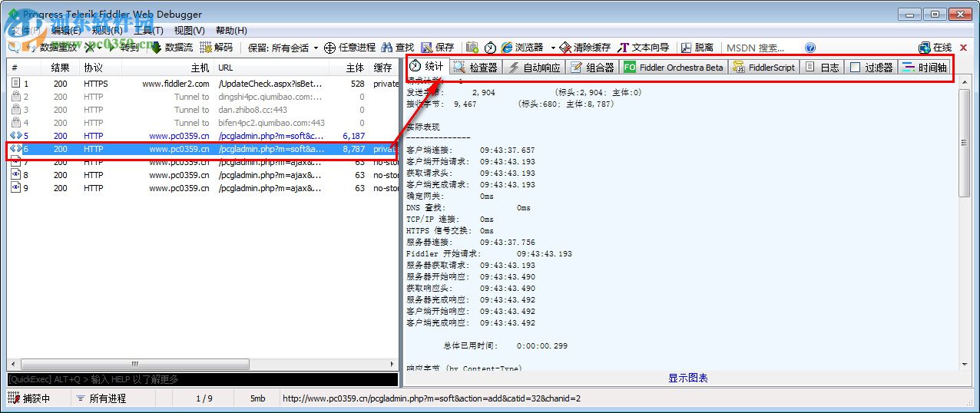The width and height of the screenshot is (980, 413).
Task: Click into the MSDN 搜索 field
Action: pos(762,48)
